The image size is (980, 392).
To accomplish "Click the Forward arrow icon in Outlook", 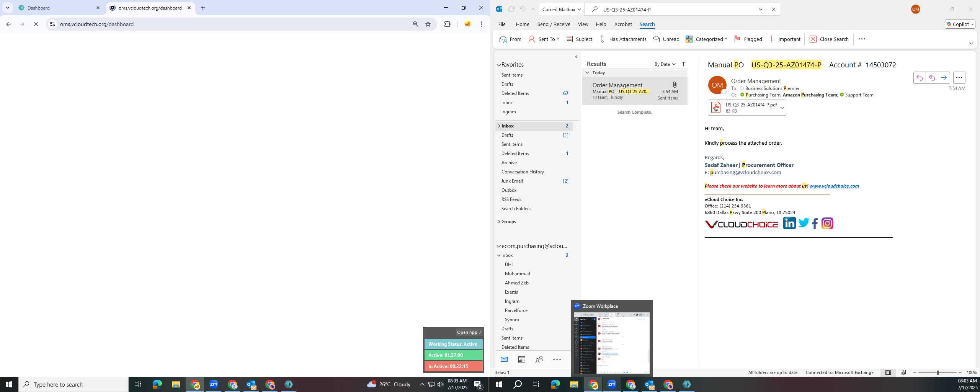I will [944, 78].
